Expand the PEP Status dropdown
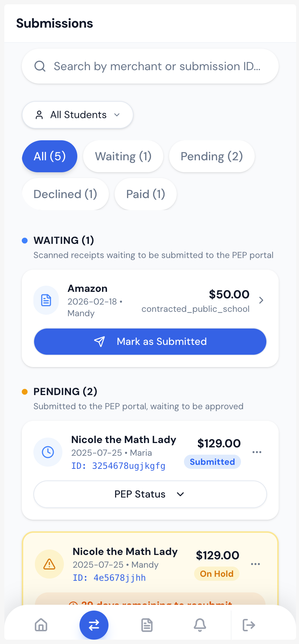Screen dimensions: 299x644 pos(150,494)
